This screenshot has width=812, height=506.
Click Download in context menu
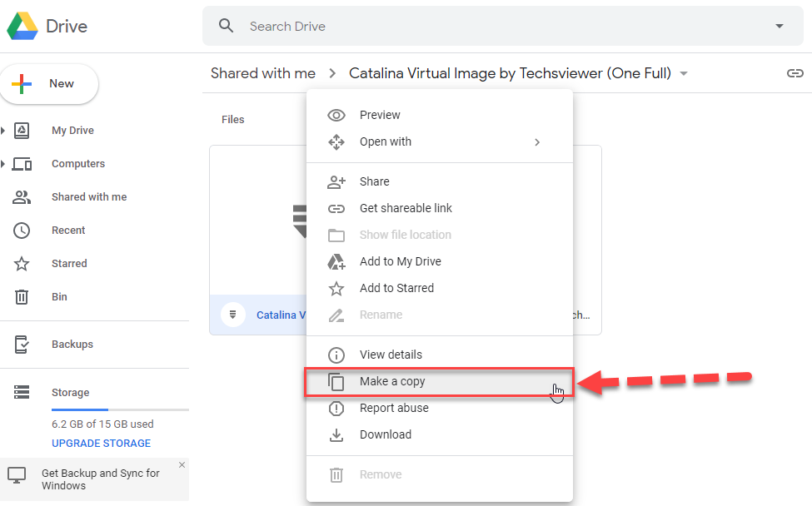[440, 434]
